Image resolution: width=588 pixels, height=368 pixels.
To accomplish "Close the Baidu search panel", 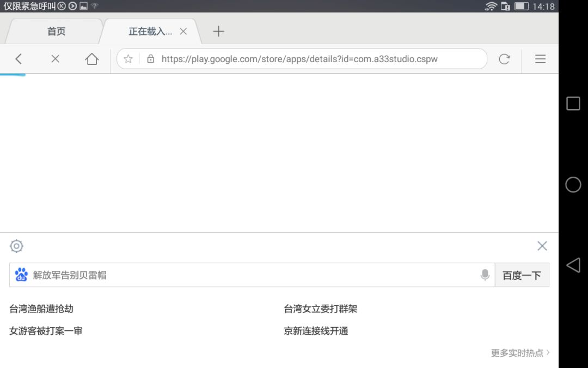I will (542, 246).
